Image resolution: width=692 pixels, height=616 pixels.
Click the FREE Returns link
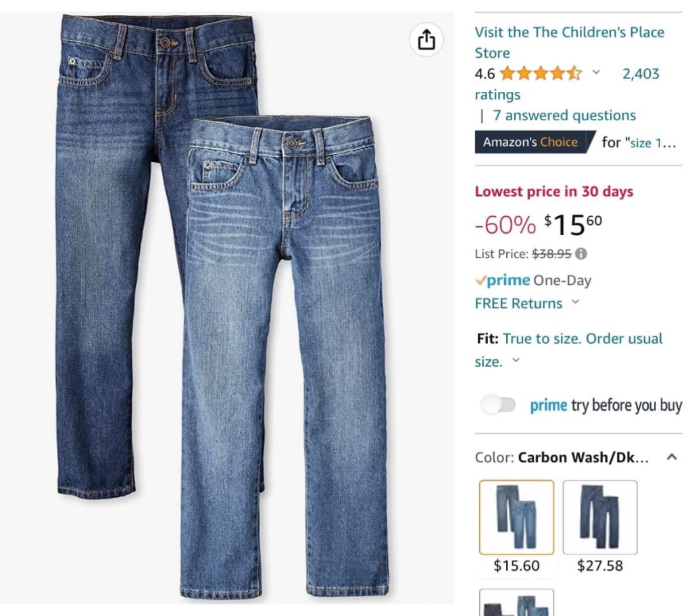point(518,303)
